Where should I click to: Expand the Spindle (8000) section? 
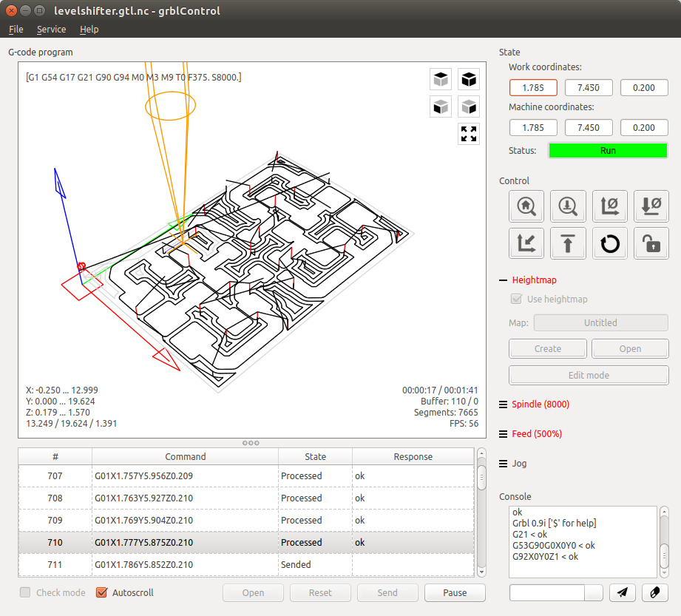(x=535, y=405)
